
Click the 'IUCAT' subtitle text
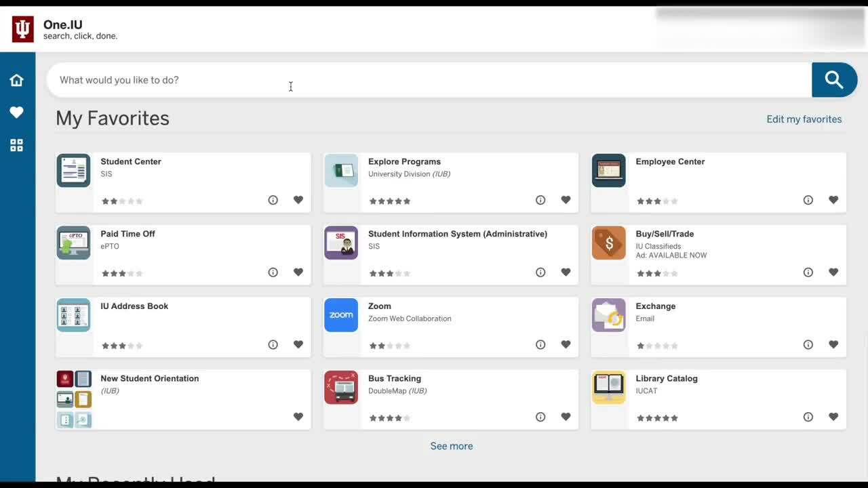pos(646,391)
